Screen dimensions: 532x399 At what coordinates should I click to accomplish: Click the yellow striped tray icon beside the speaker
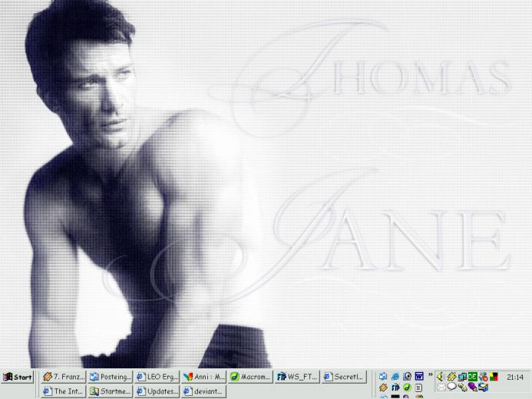point(451,376)
